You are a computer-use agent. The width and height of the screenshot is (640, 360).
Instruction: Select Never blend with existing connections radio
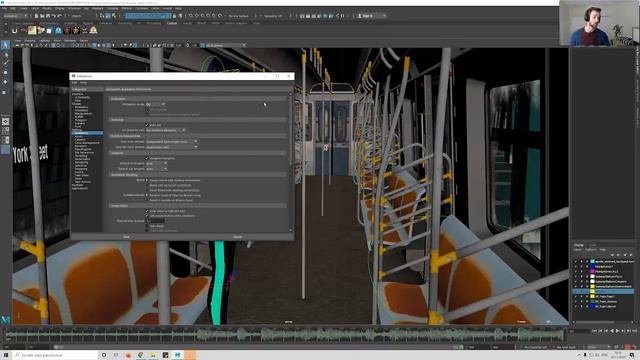coord(147,190)
